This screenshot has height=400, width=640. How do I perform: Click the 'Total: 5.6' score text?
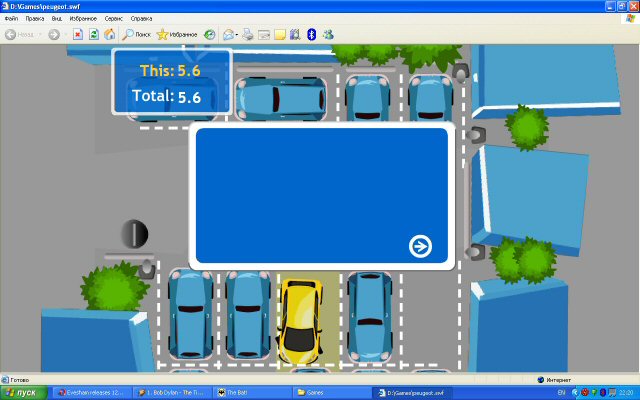pyautogui.click(x=167, y=96)
